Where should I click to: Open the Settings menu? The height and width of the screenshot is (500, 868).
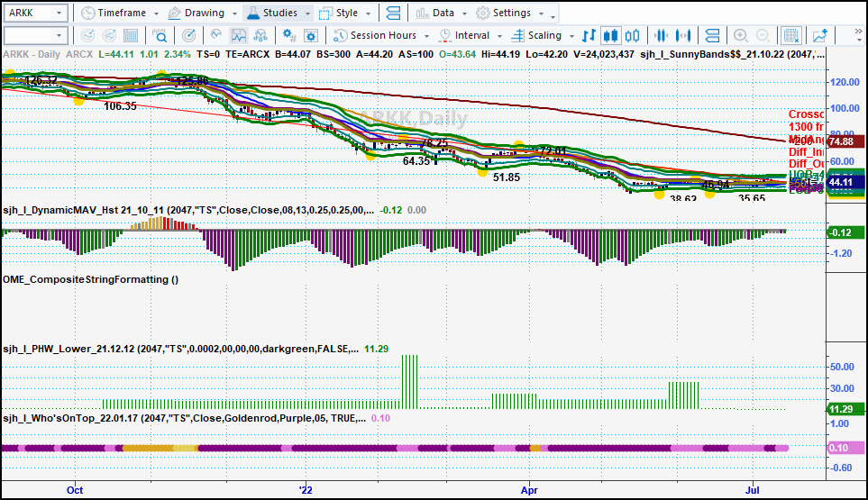pos(504,13)
